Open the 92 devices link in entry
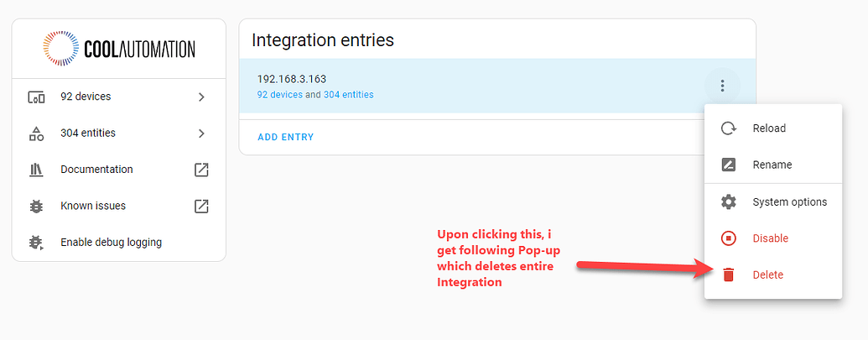Viewport: 868px width, 340px height. [279, 95]
